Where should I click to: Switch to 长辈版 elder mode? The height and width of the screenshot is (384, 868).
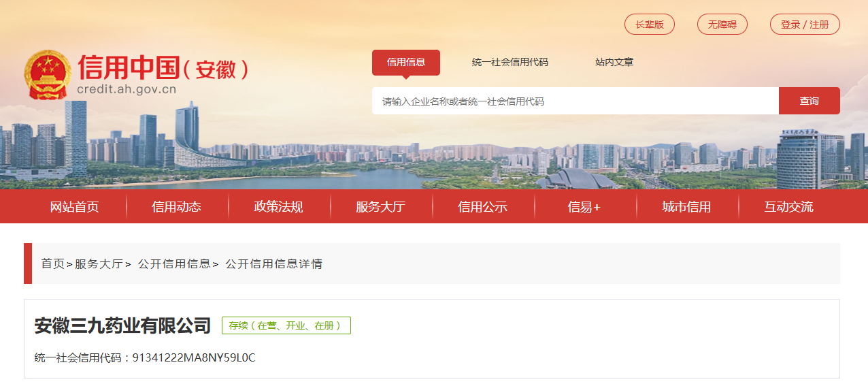click(650, 25)
